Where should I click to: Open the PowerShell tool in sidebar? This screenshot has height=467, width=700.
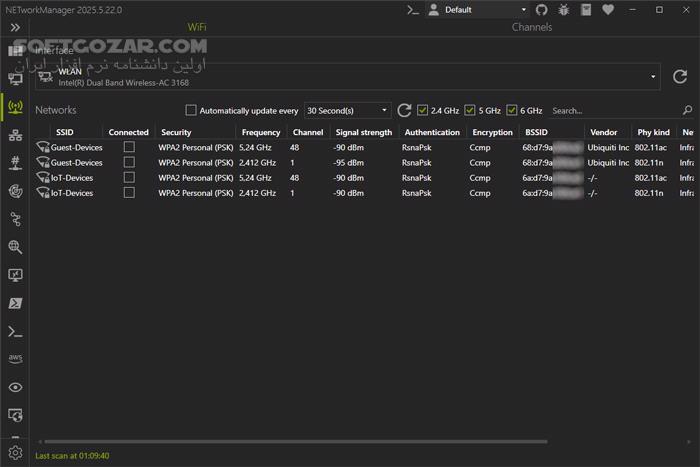point(15,303)
